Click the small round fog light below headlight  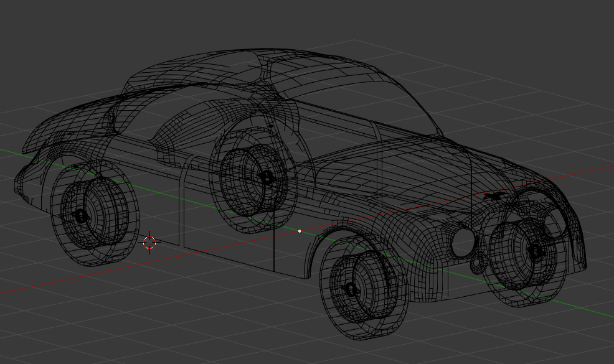[x=478, y=263]
